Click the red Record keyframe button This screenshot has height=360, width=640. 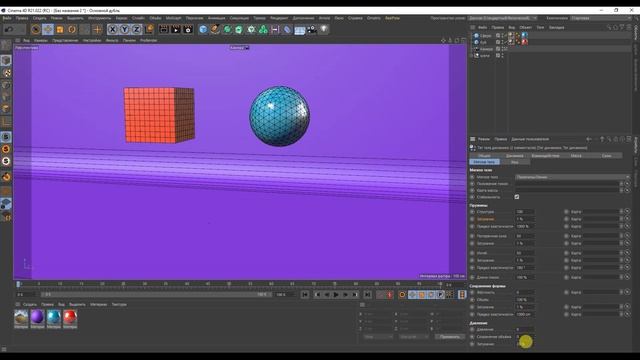click(x=390, y=294)
